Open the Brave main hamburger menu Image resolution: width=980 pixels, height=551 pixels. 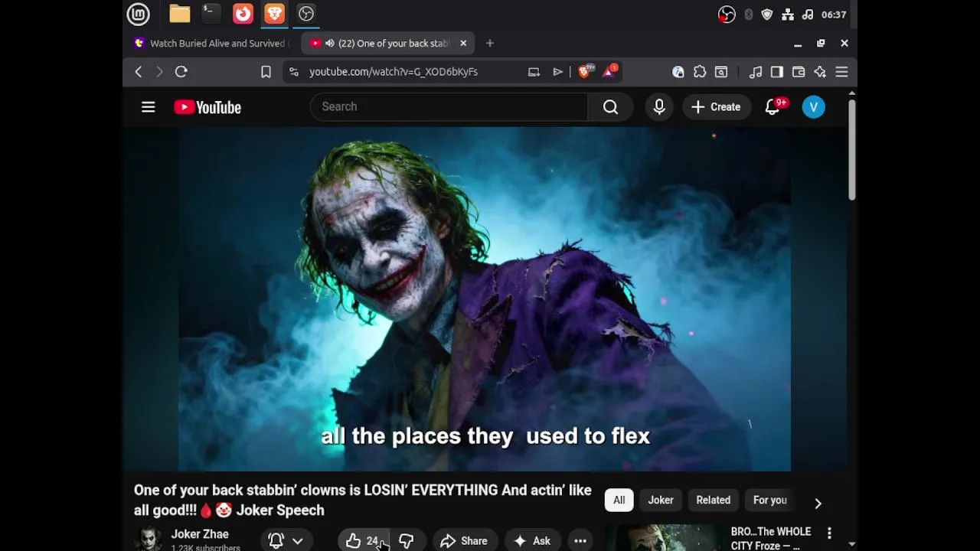841,72
